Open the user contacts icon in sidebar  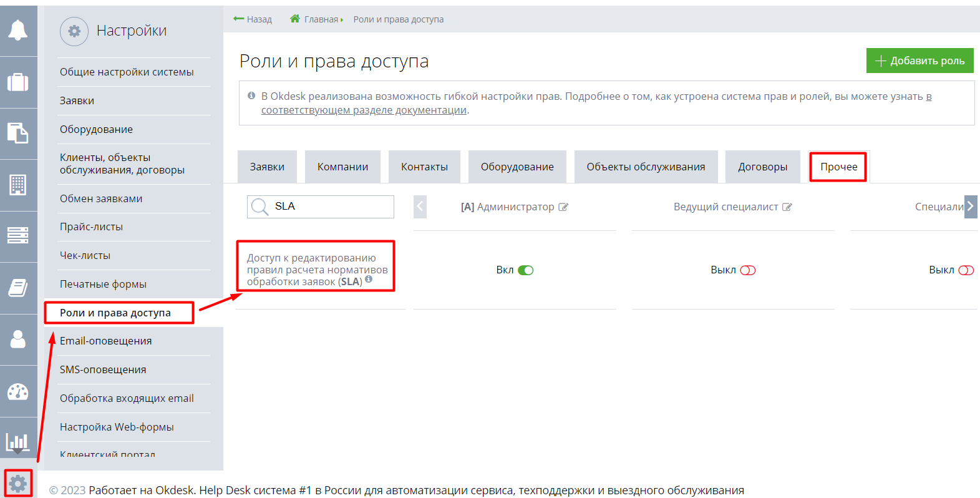(x=18, y=339)
